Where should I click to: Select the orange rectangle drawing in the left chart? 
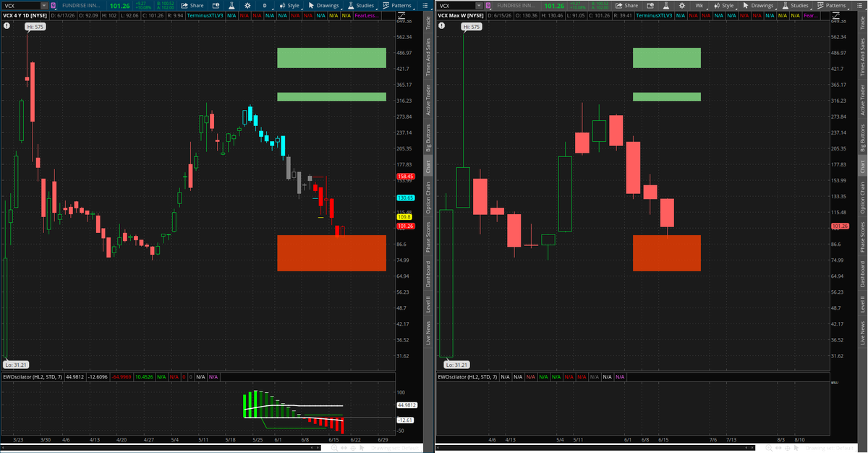pyautogui.click(x=331, y=253)
